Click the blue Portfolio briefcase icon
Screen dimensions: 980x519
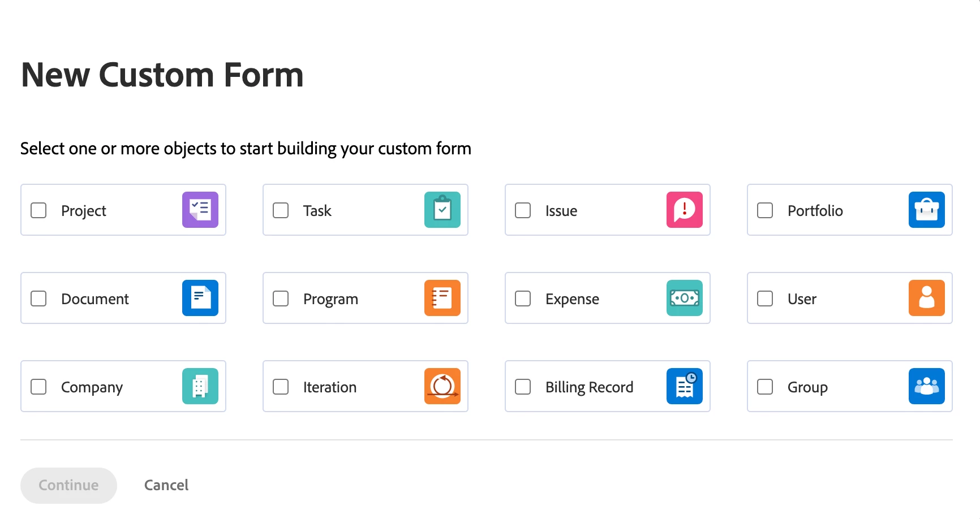(927, 210)
